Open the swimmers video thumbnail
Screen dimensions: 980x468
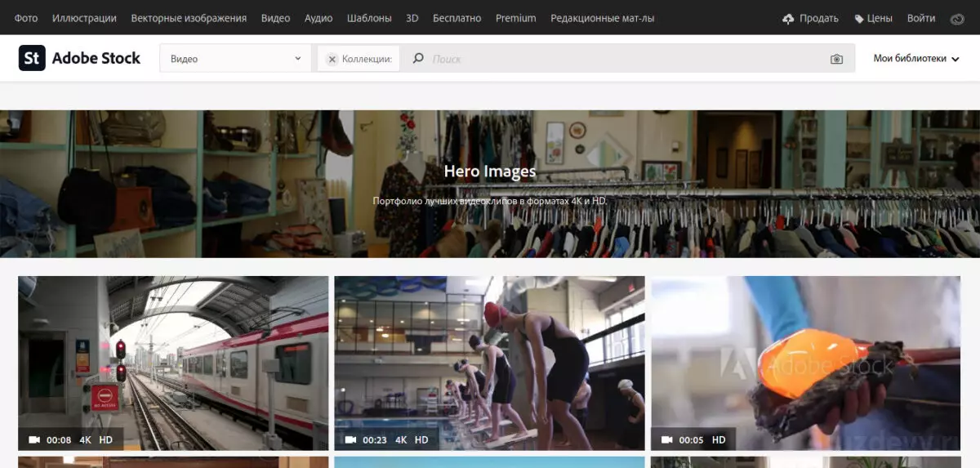coord(489,363)
